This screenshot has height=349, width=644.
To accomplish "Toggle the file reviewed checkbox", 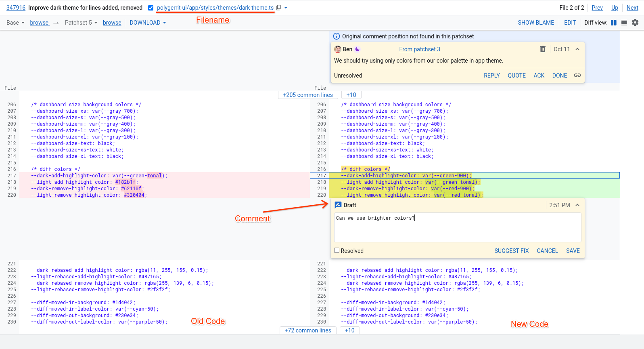I will pos(151,8).
